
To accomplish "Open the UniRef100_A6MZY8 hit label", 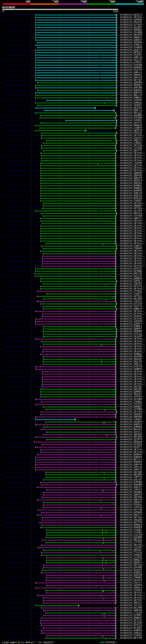I will point(131,130).
